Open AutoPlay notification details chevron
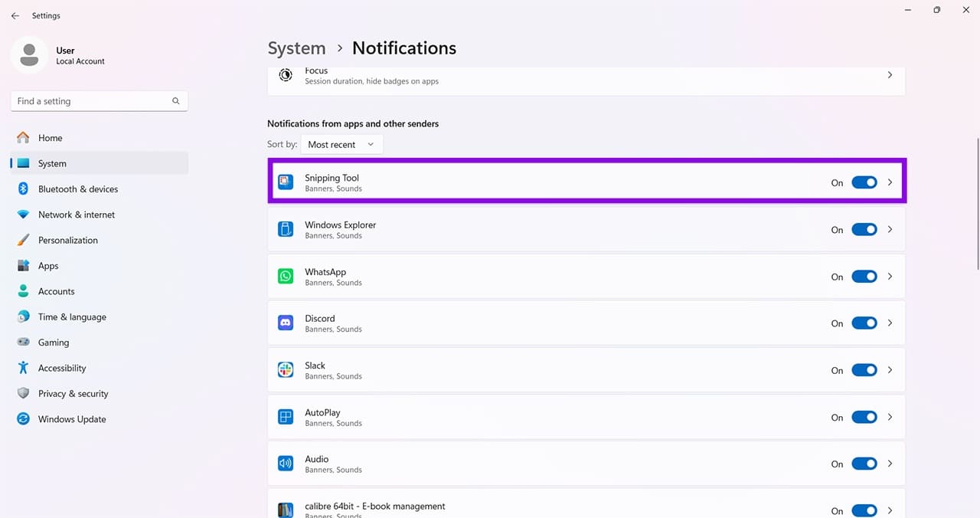 890,418
